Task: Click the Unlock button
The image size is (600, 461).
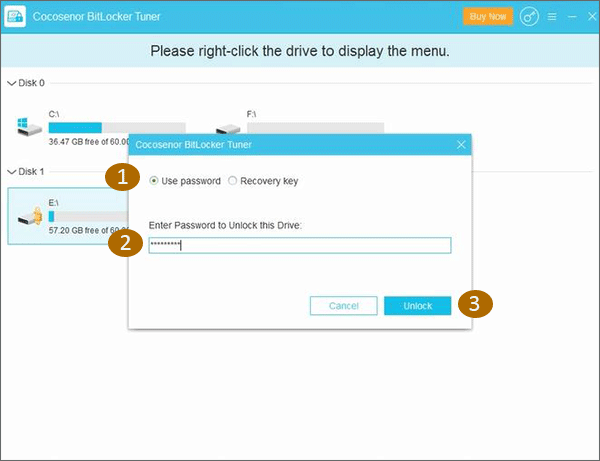Action: coord(417,306)
